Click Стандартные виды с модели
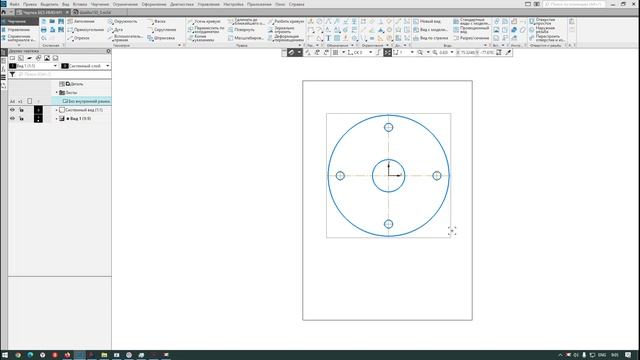The image size is (640, 360). pyautogui.click(x=471, y=21)
